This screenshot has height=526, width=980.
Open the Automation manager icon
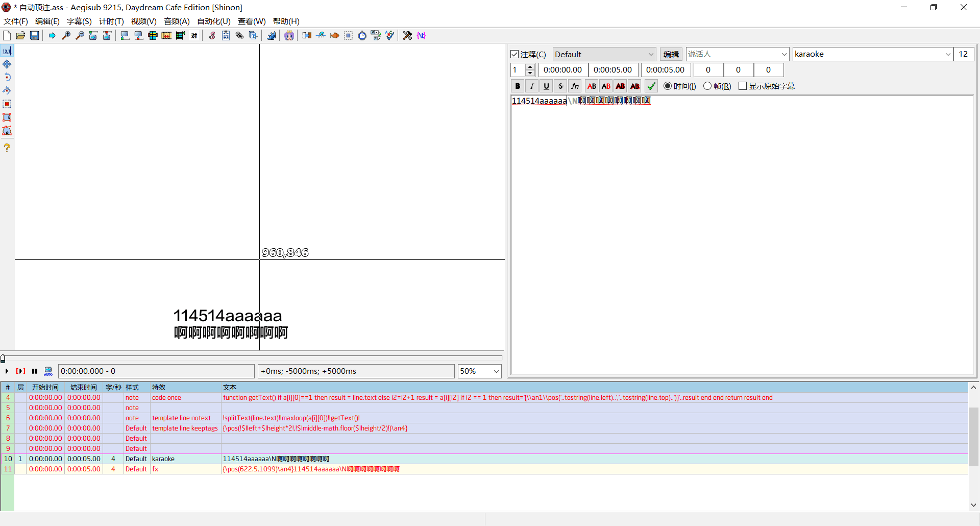(272, 35)
